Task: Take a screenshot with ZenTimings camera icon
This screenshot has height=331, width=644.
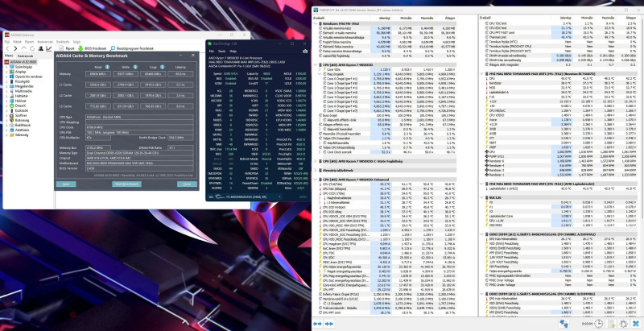Action: 305,52
